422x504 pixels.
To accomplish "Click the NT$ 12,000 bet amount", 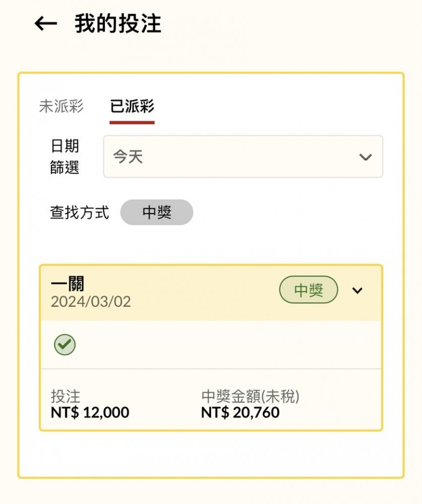I will coord(90,412).
